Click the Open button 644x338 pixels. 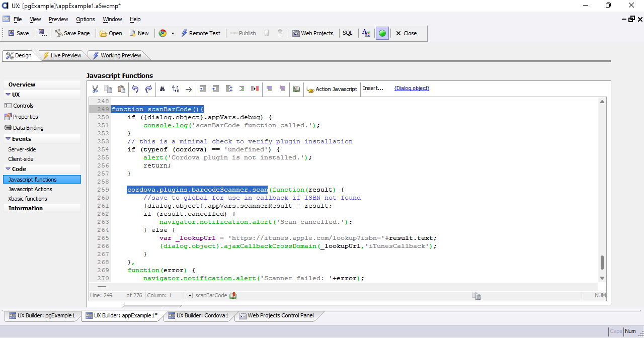(x=111, y=33)
